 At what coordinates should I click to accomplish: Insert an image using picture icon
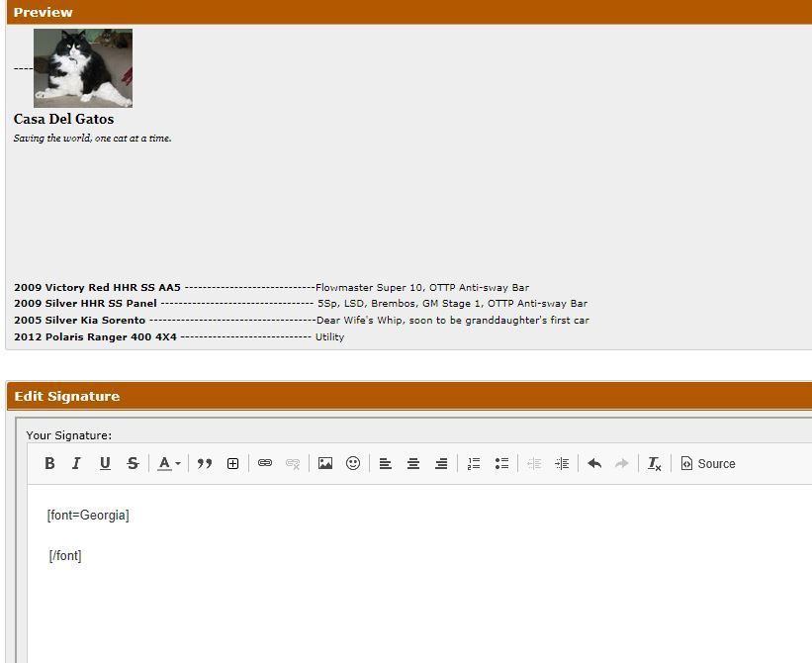click(x=325, y=463)
